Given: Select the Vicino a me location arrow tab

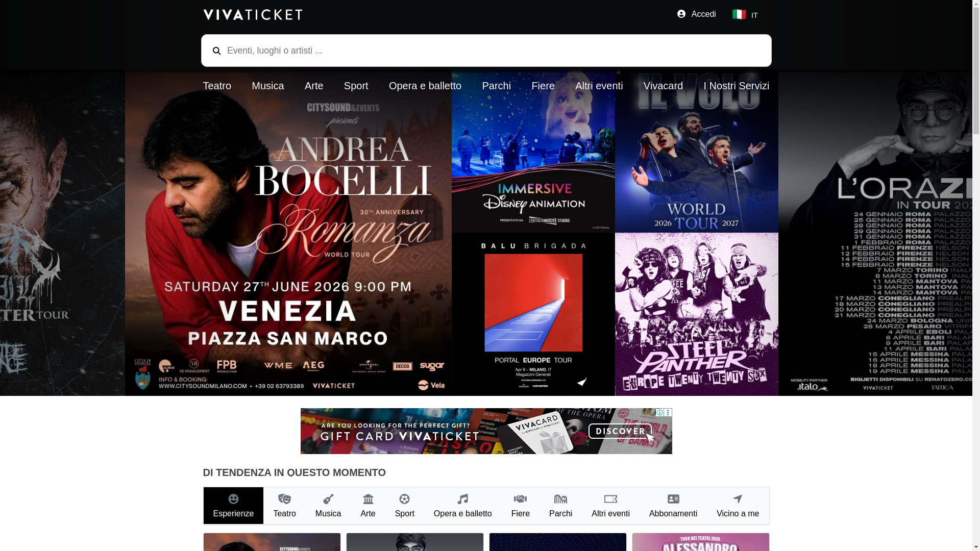Looking at the screenshot, I should click(x=738, y=506).
